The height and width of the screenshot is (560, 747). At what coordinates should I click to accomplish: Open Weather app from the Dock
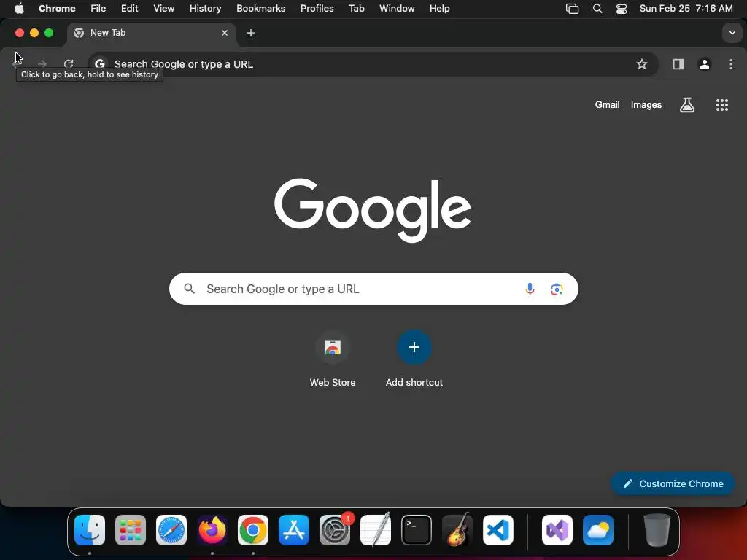click(x=598, y=530)
